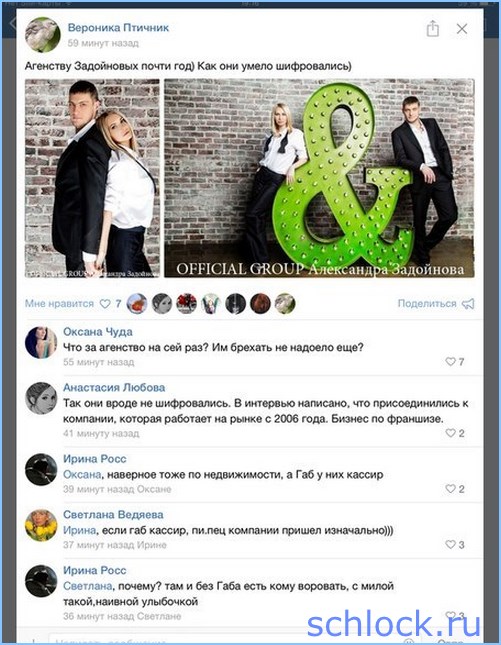
Task: Click the Мне нравится text button
Action: coord(59,304)
